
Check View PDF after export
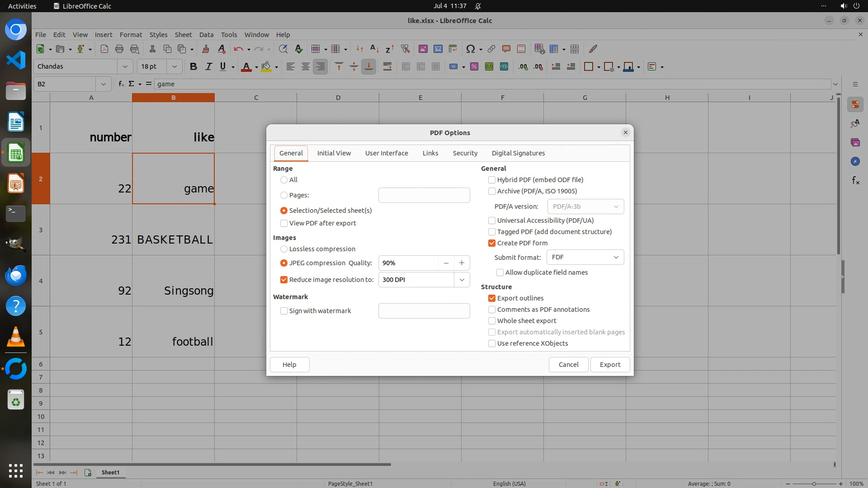[284, 223]
